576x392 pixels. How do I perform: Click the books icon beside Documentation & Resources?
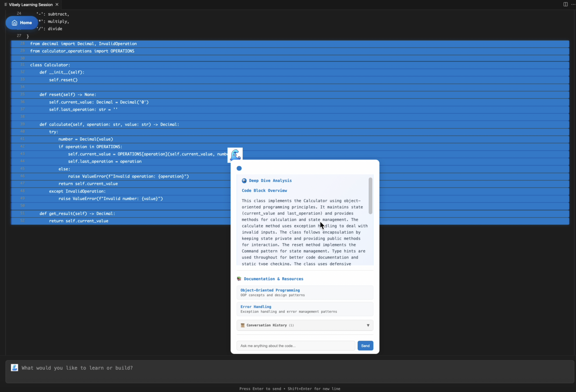coord(239,279)
